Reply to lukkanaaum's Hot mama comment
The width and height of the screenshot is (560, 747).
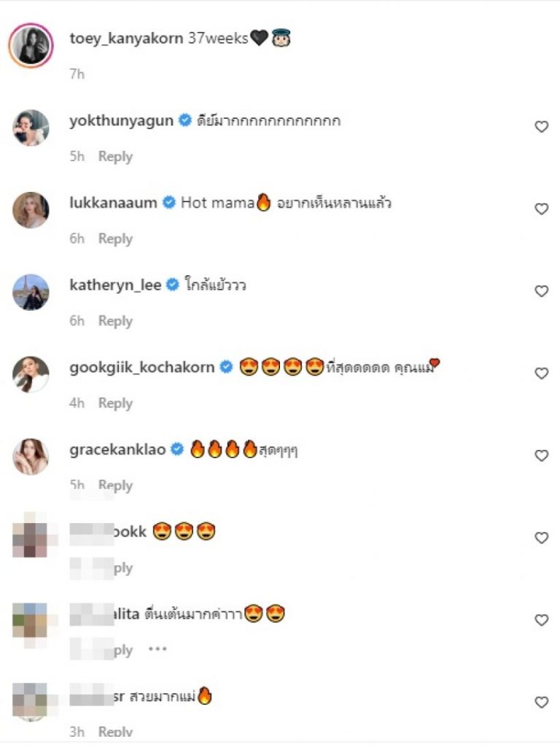tap(115, 239)
